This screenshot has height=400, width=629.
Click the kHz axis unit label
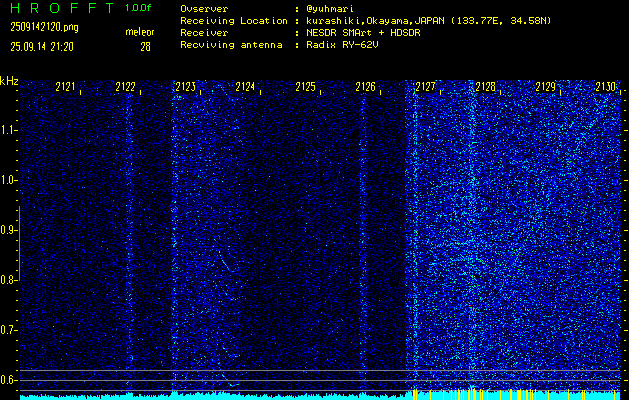point(9,81)
